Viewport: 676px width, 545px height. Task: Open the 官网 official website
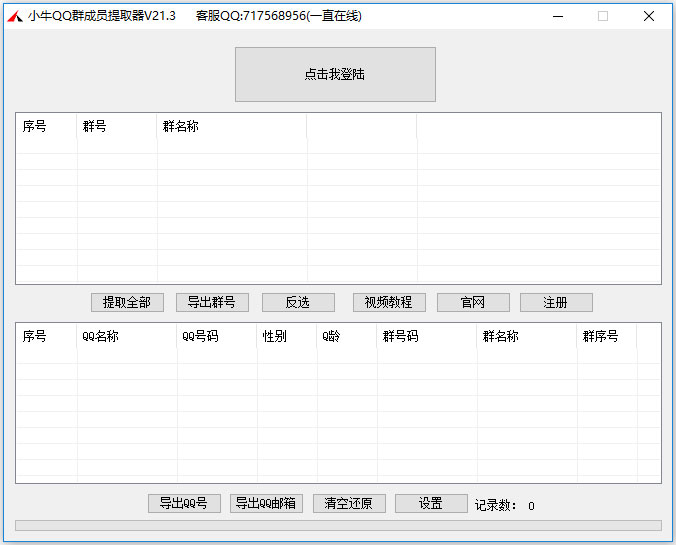[473, 302]
